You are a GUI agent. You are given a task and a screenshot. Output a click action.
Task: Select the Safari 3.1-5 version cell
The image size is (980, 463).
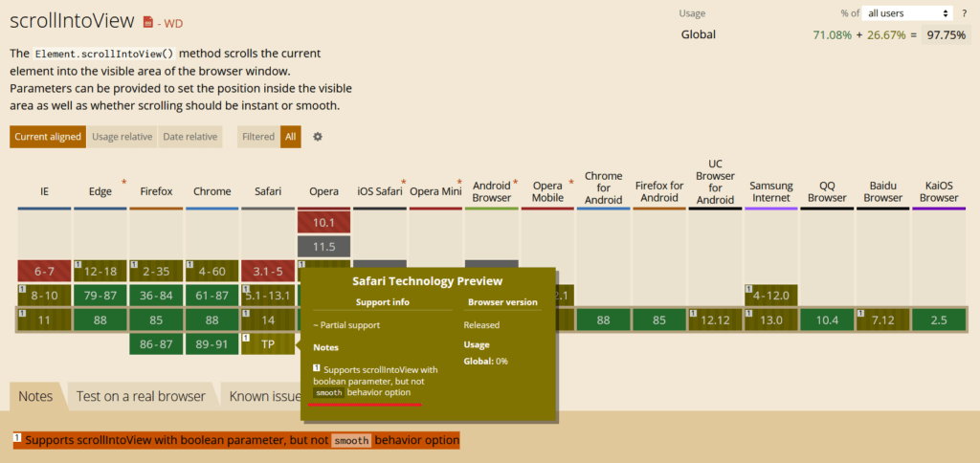268,271
